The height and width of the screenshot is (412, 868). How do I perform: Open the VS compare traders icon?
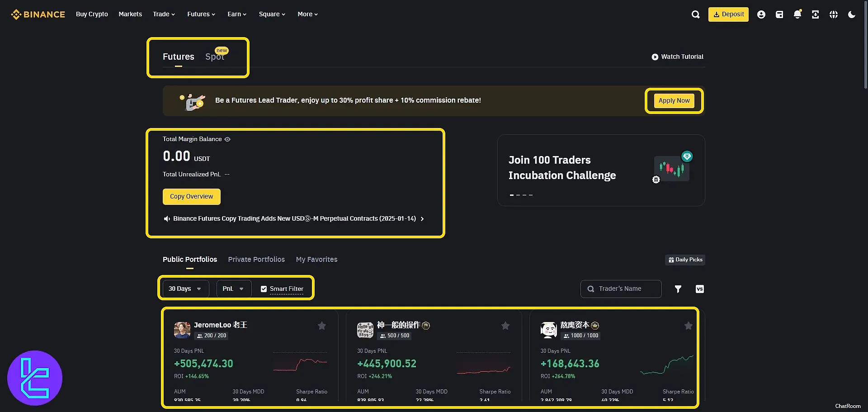699,289
